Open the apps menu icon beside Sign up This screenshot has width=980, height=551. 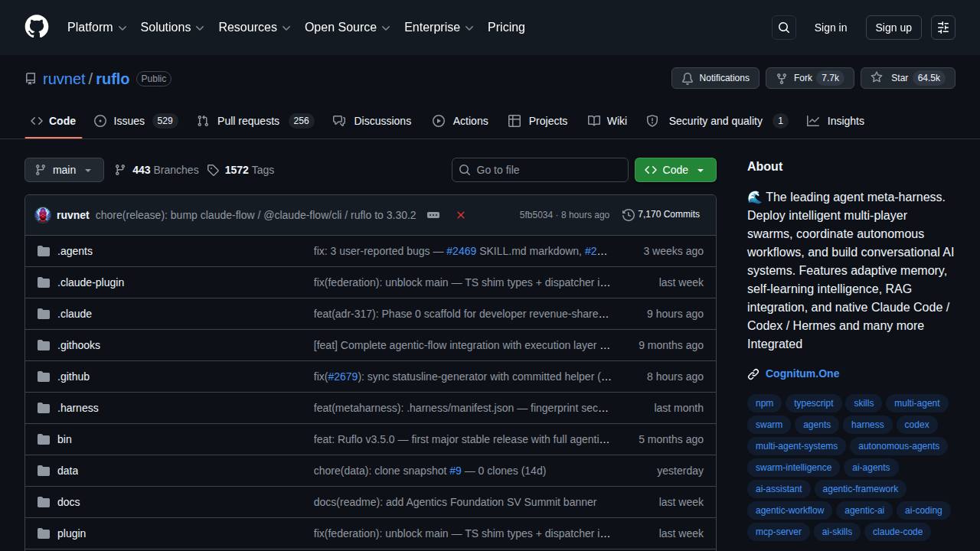click(943, 28)
